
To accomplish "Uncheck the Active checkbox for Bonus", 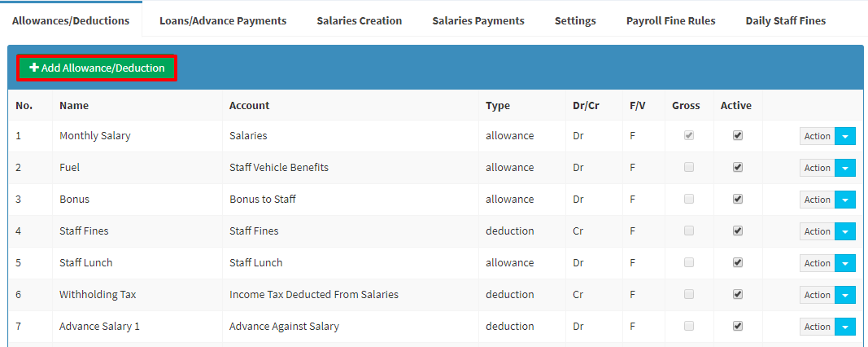I will coord(737,199).
